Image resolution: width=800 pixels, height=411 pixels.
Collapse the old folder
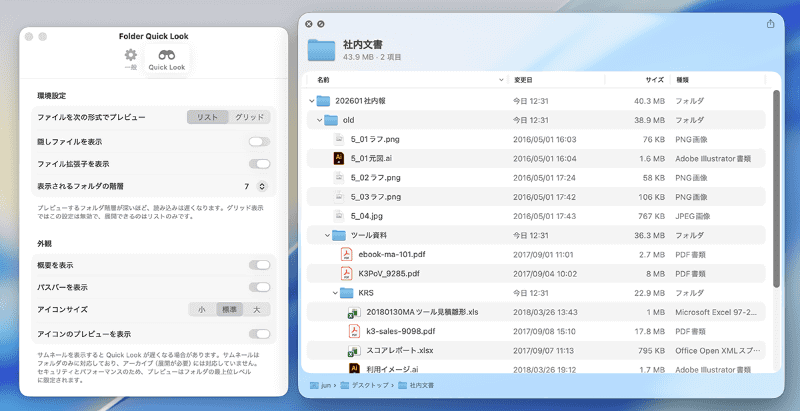(x=320, y=120)
